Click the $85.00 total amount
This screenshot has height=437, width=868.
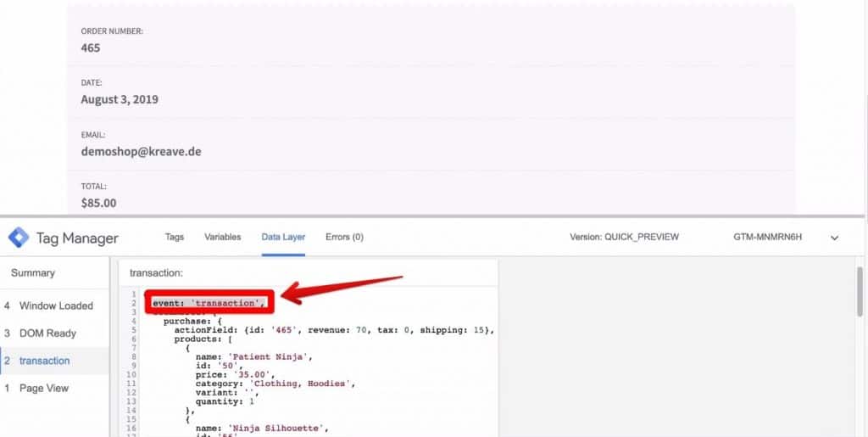98,203
